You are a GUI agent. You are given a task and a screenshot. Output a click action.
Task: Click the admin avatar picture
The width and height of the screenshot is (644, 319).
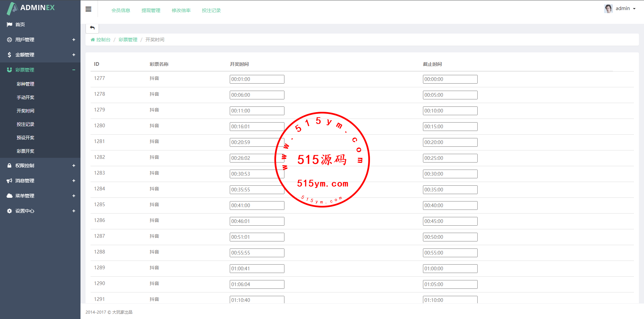click(608, 8)
